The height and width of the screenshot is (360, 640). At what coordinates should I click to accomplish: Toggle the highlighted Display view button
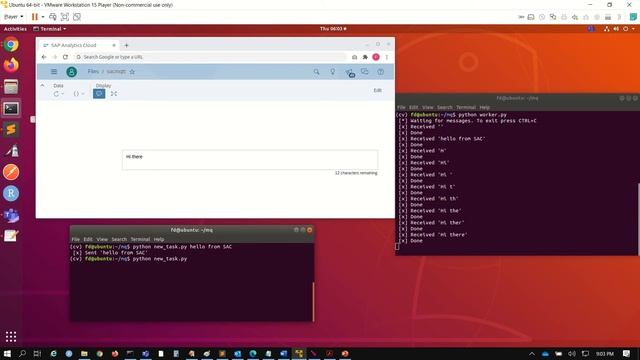click(x=99, y=94)
